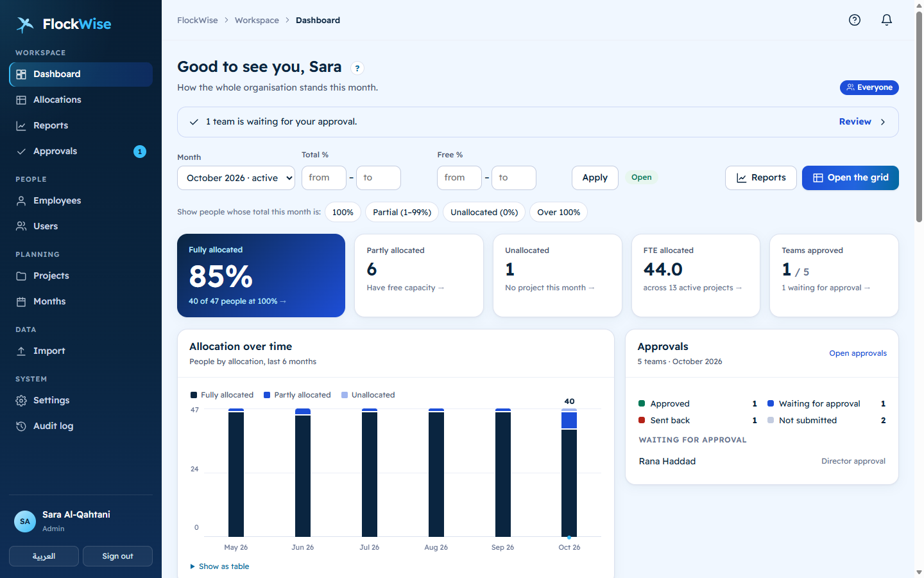Open the Month dropdown October 2026
Screen dimensions: 924x578
[236, 178]
